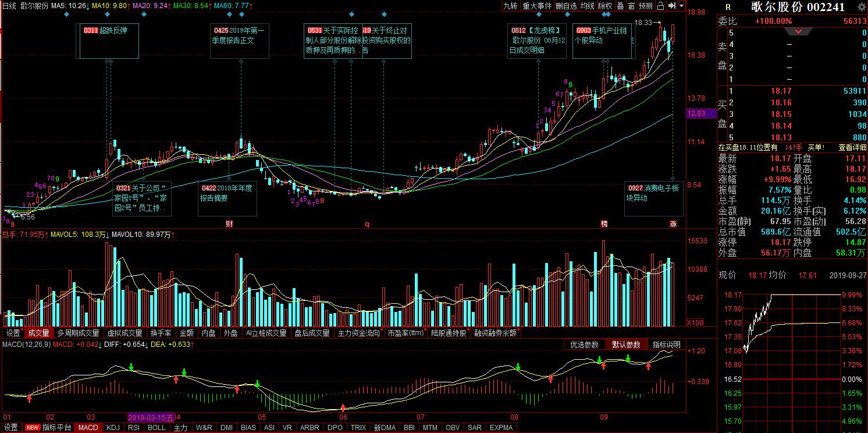The image size is (868, 433).
Task: Open the 0927 消费电子板块异动 news box
Action: click(x=653, y=193)
